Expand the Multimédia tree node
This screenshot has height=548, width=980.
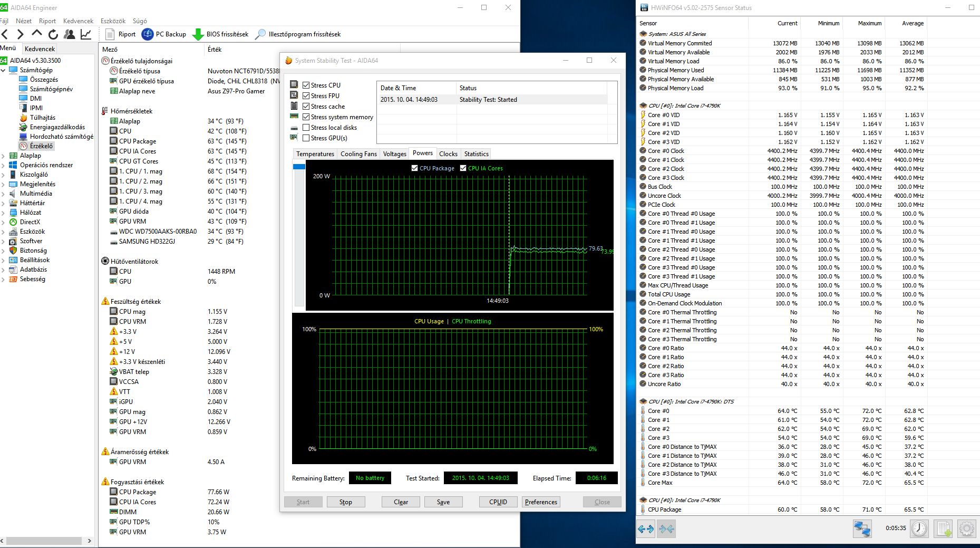point(3,194)
